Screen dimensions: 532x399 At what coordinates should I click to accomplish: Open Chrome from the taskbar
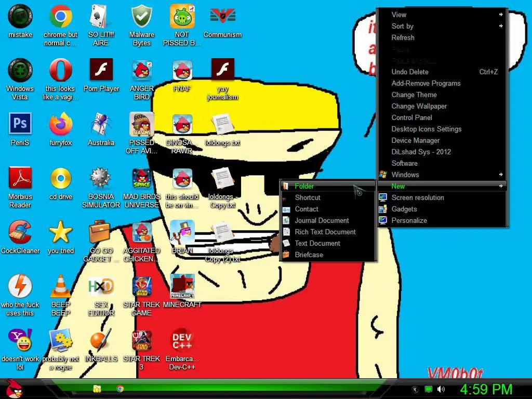(120, 389)
